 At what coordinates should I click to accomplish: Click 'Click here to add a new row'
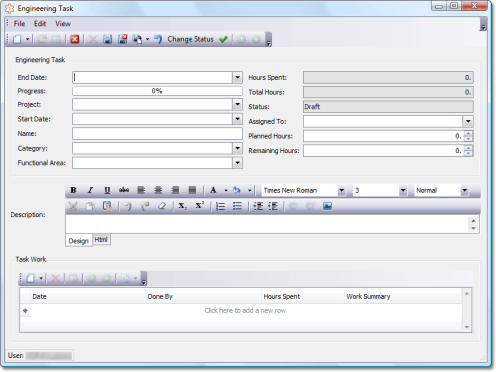coord(245,311)
